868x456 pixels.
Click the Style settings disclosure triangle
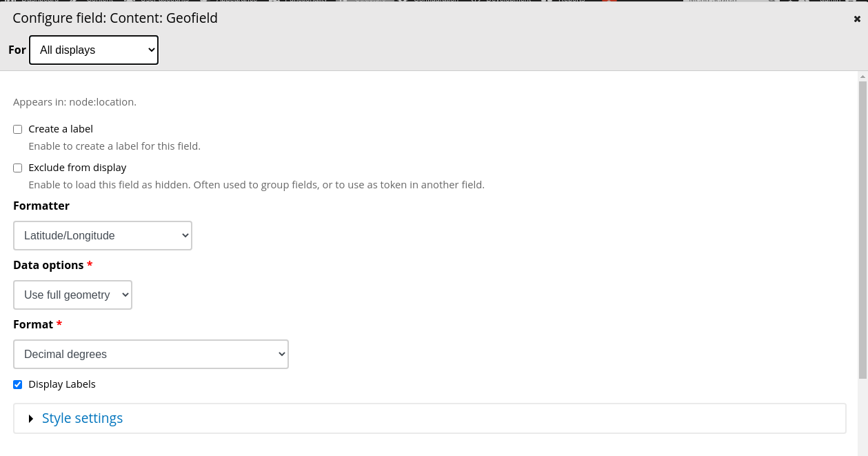pyautogui.click(x=31, y=419)
